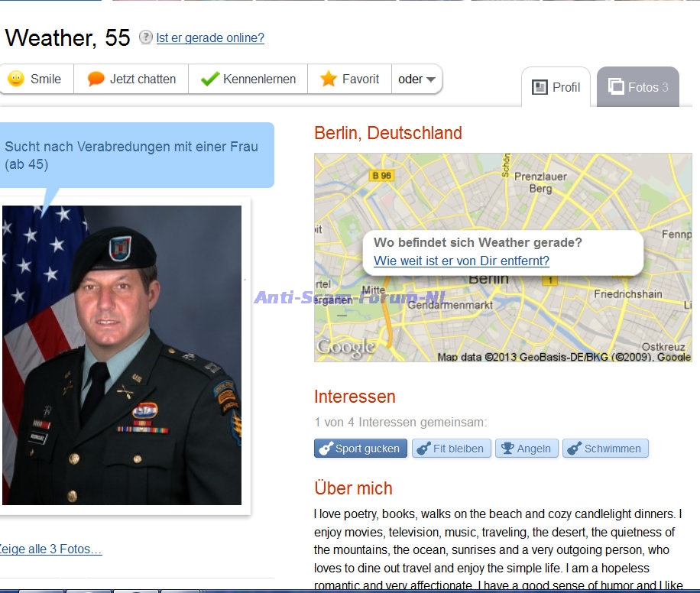Click the Berlin map area near Friedrichshain
Image resolution: width=700 pixels, height=593 pixels.
(x=627, y=294)
